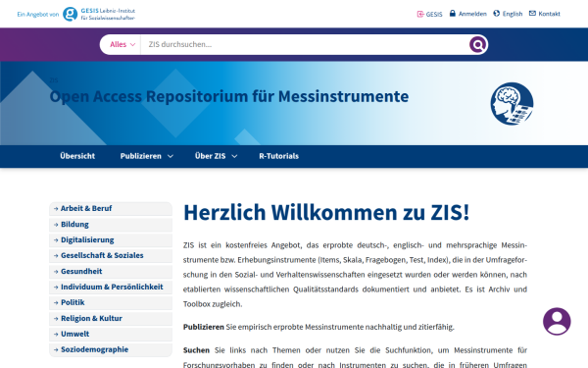Open the Individuum & Persönlichkeit category
588x368 pixels.
pyautogui.click(x=111, y=288)
